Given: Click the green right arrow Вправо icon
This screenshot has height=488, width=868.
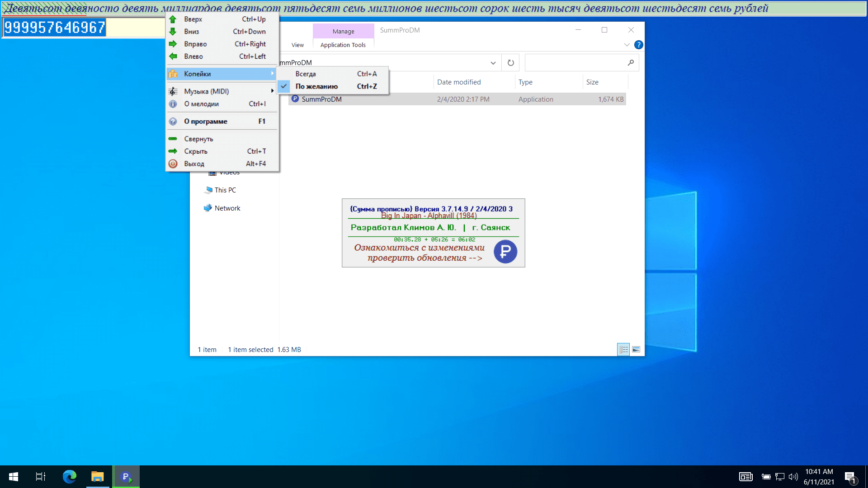Looking at the screenshot, I should (x=173, y=44).
